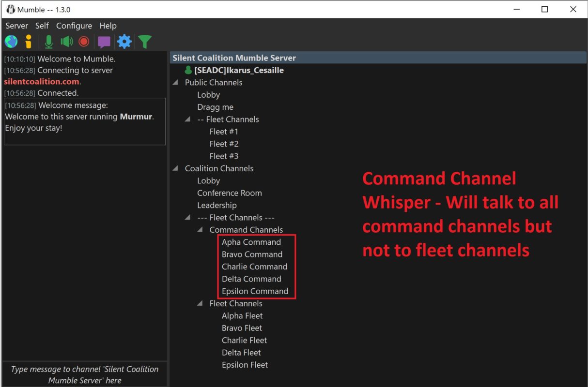Image resolution: width=588 pixels, height=387 pixels.
Task: Collapse the lower Fleet Channels node
Action: click(200, 303)
